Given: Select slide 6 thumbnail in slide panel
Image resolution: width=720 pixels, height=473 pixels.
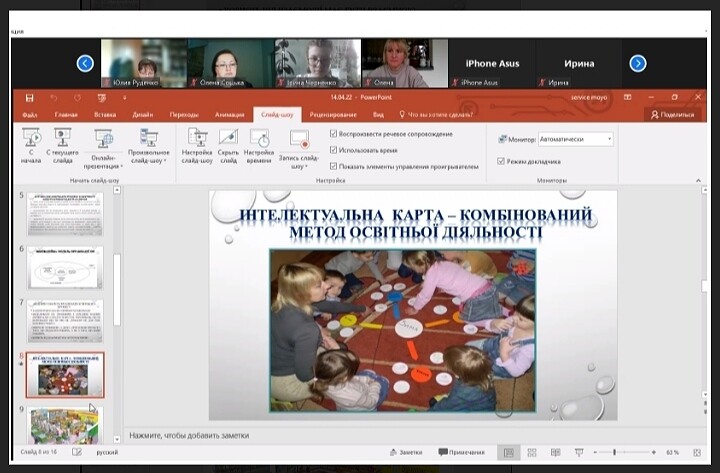Looking at the screenshot, I should point(65,267).
